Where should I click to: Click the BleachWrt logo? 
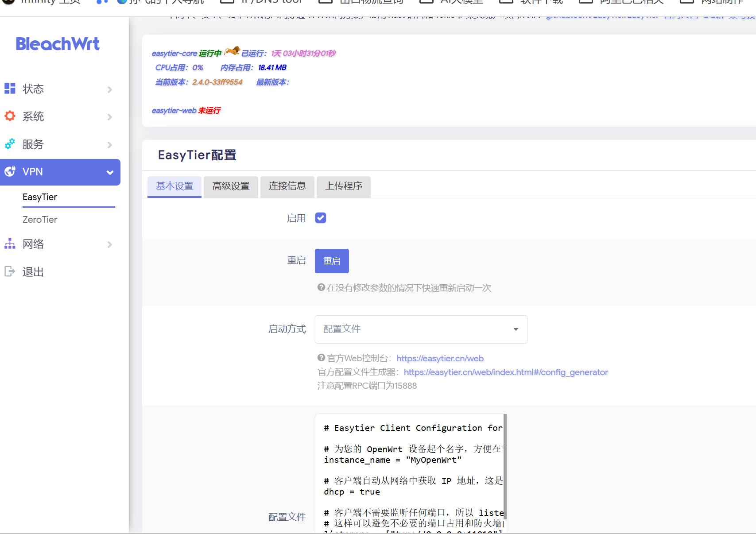point(58,44)
